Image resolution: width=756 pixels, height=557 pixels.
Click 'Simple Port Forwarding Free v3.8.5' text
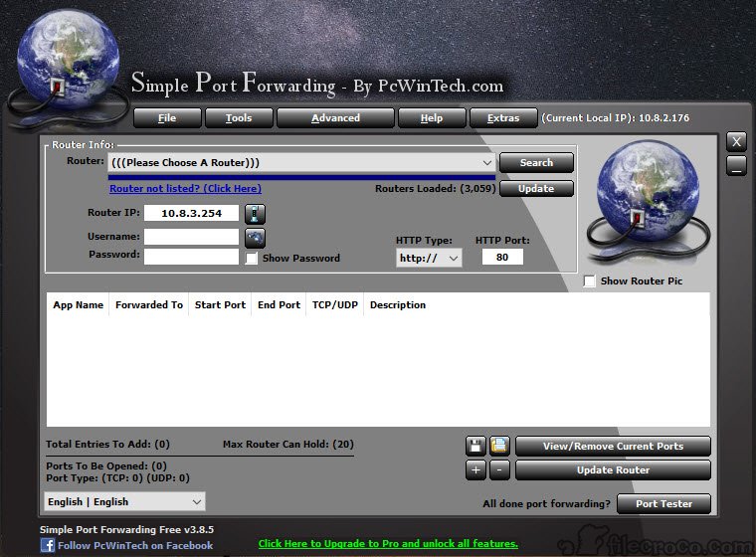(126, 529)
